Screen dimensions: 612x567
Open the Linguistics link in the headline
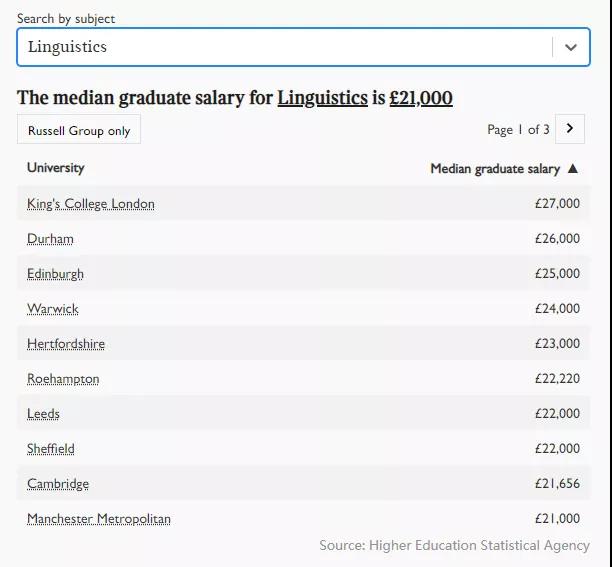click(x=322, y=98)
